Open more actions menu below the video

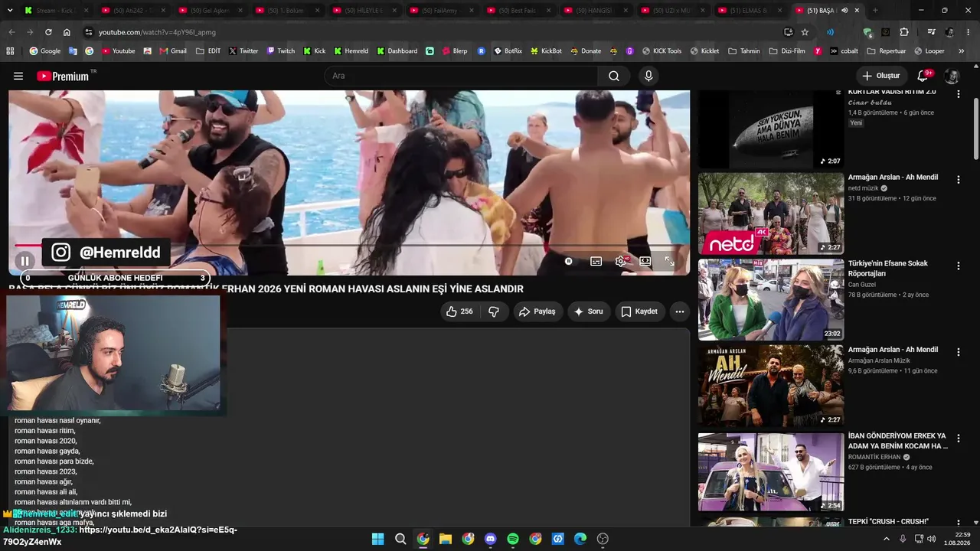click(679, 311)
